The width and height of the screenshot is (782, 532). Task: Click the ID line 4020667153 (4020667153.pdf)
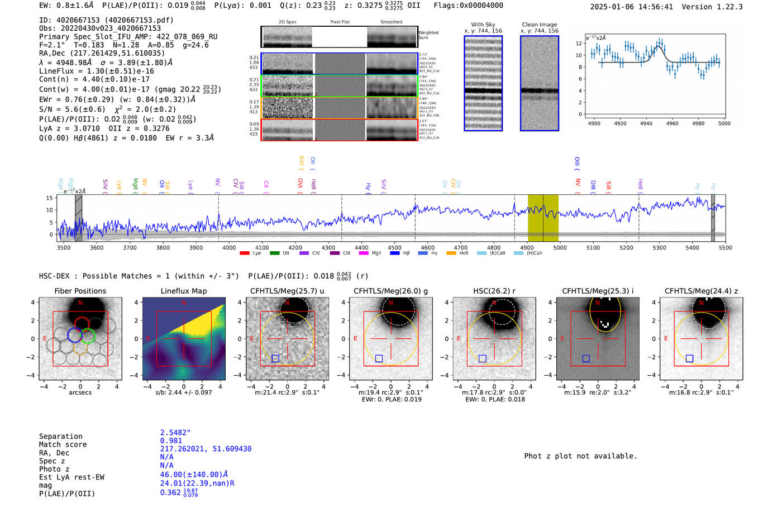tap(106, 20)
